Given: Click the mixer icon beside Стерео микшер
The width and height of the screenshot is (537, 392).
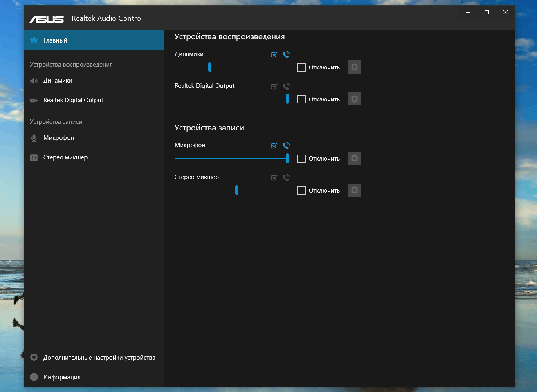Looking at the screenshot, I should tap(34, 158).
